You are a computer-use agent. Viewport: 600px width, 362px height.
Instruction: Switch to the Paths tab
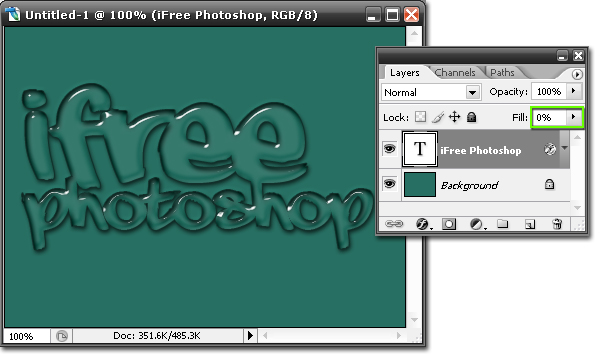click(x=502, y=72)
